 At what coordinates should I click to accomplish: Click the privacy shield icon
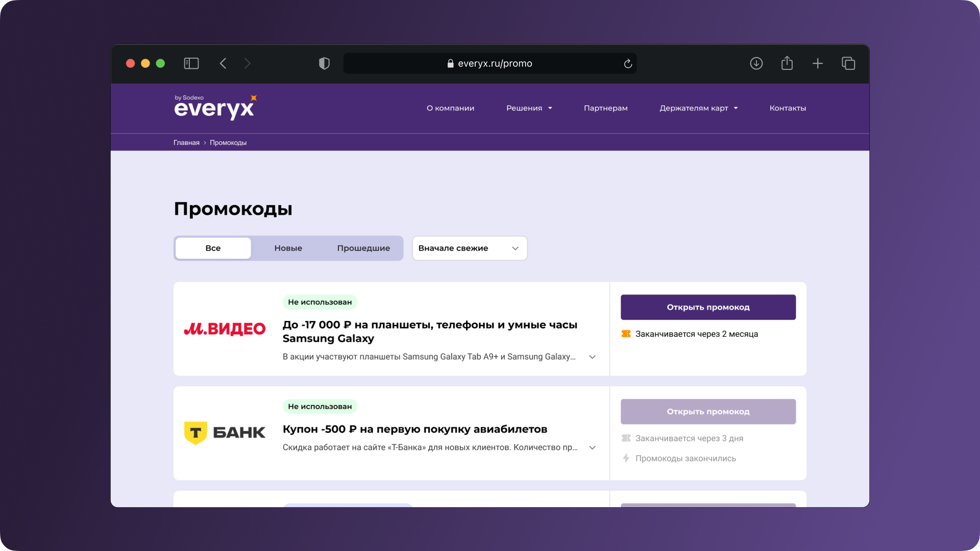tap(324, 63)
